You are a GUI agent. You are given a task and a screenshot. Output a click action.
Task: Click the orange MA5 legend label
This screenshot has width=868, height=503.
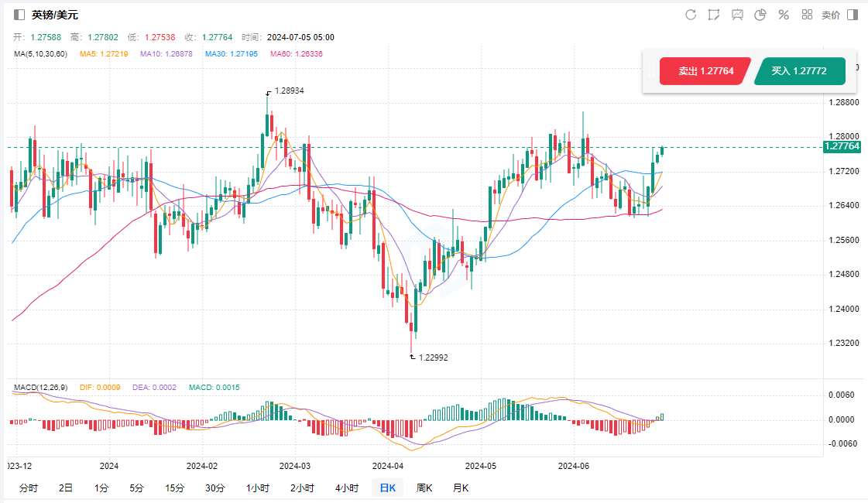104,53
